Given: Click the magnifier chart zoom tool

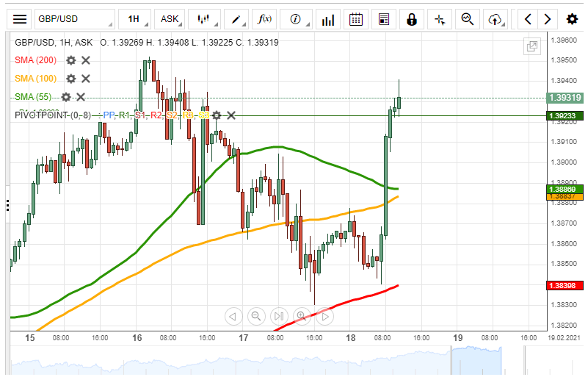Looking at the screenshot, I should pyautogui.click(x=468, y=19).
